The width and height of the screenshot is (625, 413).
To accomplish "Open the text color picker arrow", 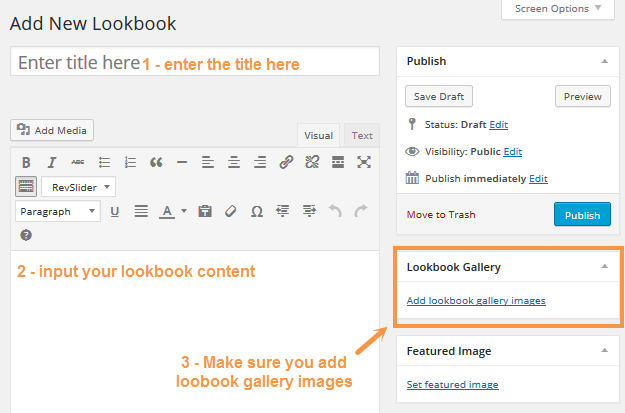I will pos(184,211).
